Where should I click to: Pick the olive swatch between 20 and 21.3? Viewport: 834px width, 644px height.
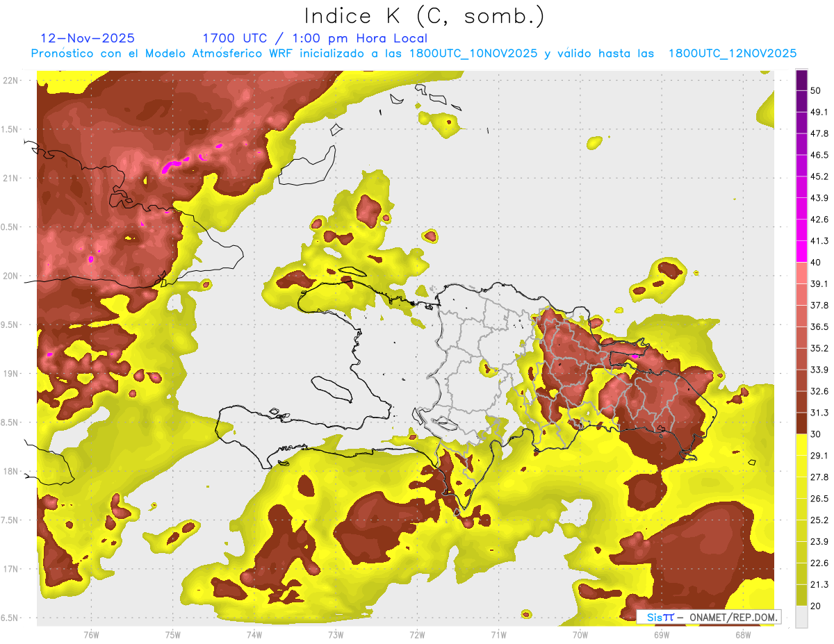pyautogui.click(x=802, y=595)
